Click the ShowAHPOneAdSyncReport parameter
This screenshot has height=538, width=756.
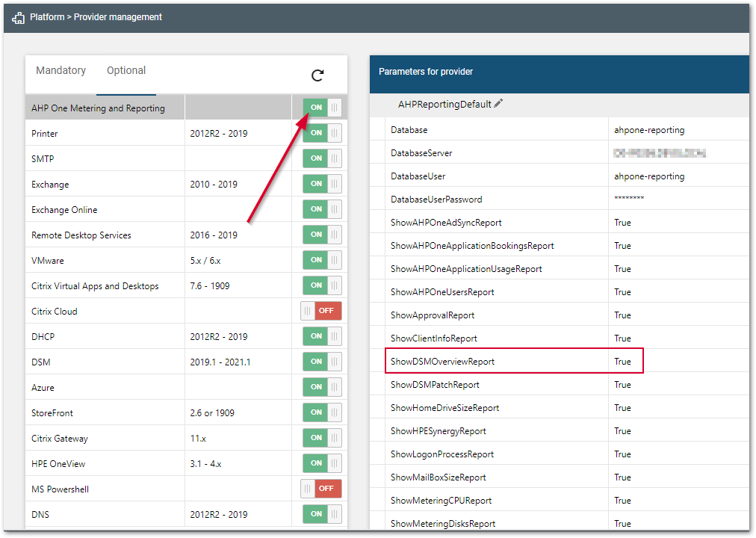coord(446,223)
